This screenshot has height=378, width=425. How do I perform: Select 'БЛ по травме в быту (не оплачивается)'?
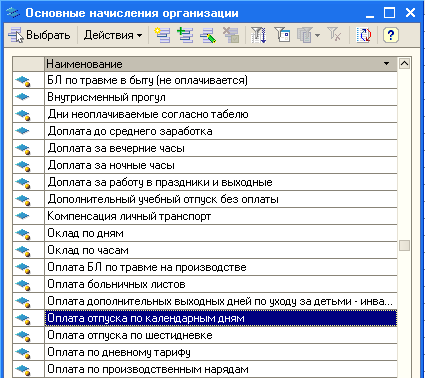coord(221,80)
